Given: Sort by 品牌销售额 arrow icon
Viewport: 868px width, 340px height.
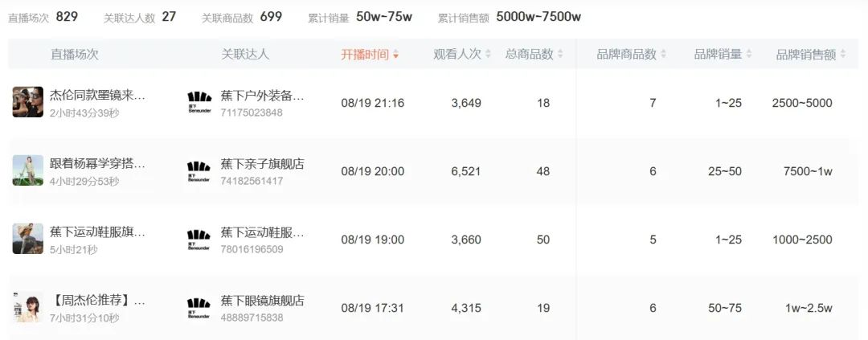Looking at the screenshot, I should [x=842, y=55].
